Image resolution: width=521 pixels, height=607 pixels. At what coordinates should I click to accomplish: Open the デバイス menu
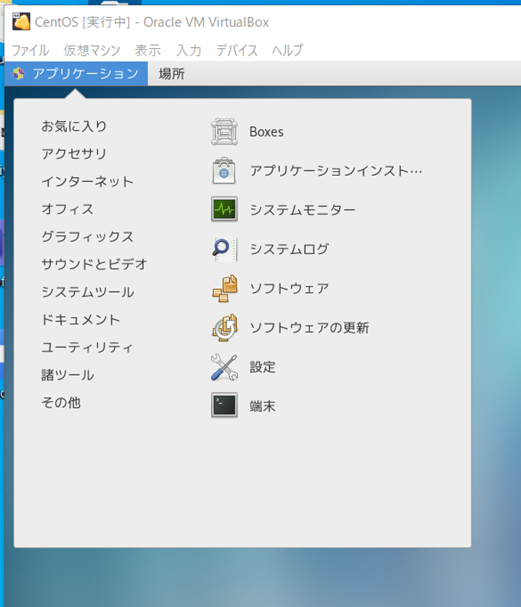[x=237, y=50]
